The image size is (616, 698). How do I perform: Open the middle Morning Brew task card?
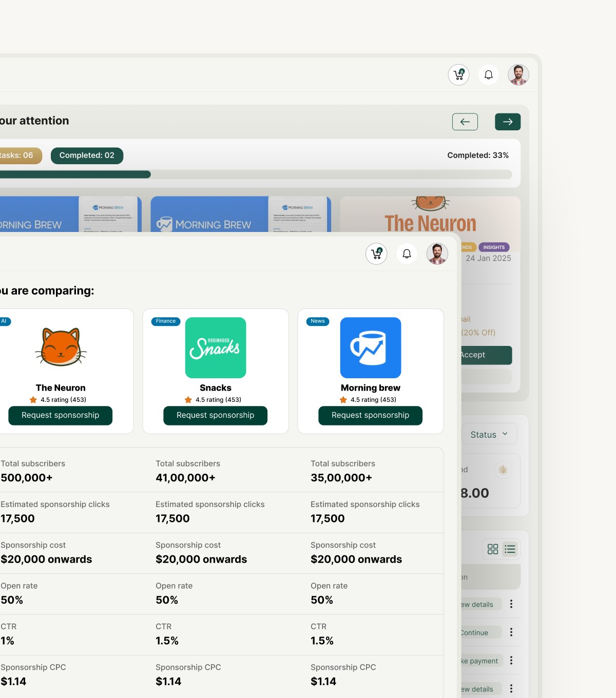point(241,214)
